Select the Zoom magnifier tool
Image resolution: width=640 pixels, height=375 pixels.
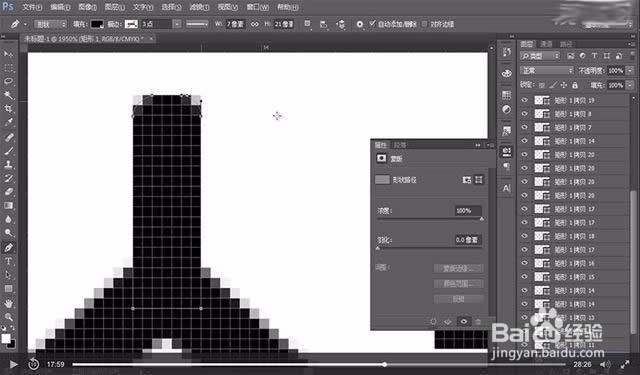[8, 317]
